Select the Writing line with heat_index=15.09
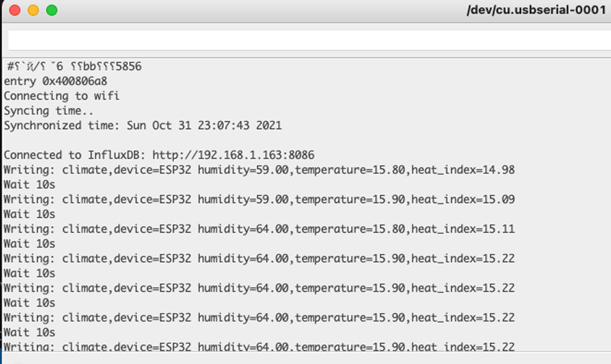 [259, 199]
